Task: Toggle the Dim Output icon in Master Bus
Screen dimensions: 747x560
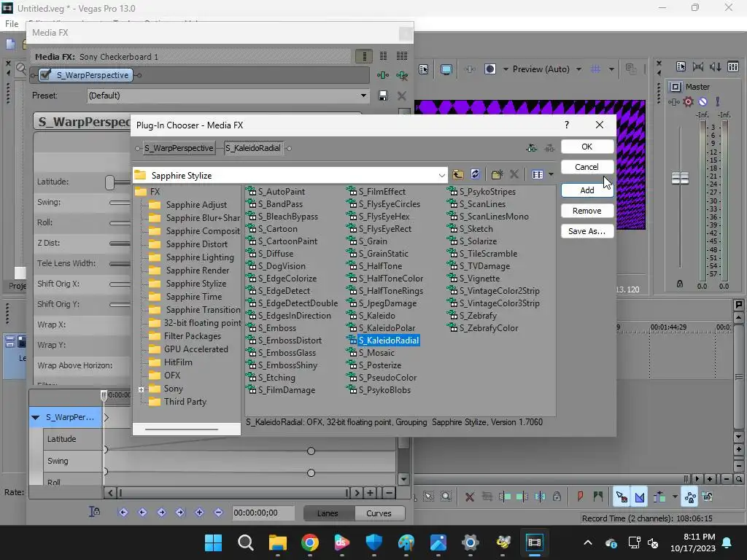Action: (x=715, y=66)
